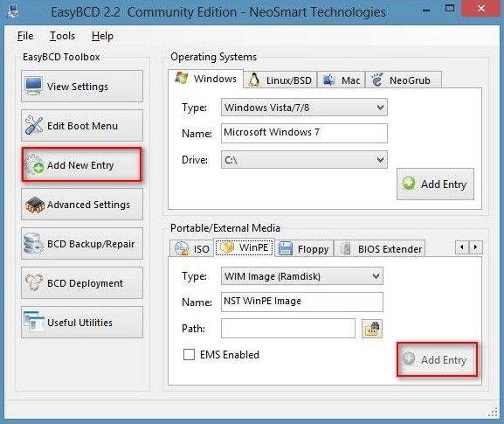Click the WinPE Path input field
Screen dimensions: 504x424
click(288, 329)
